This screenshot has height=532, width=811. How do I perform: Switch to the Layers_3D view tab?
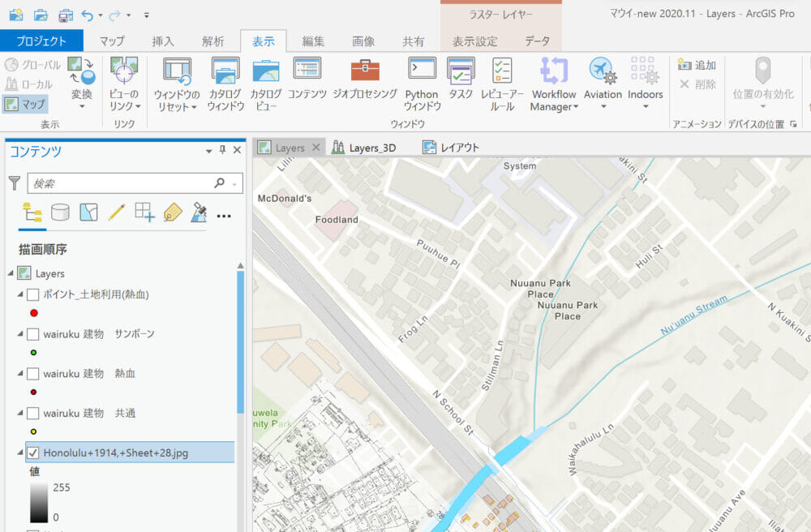tap(364, 148)
